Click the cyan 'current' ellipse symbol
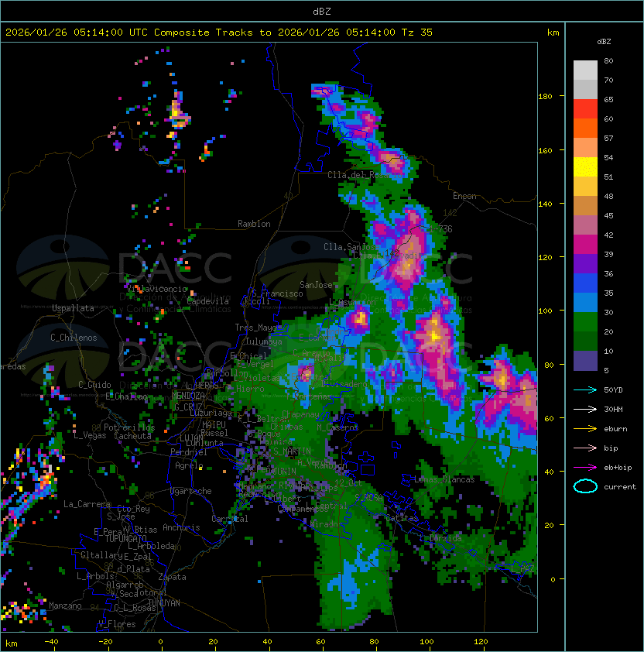Image resolution: width=644 pixels, height=652 pixels. tap(585, 486)
